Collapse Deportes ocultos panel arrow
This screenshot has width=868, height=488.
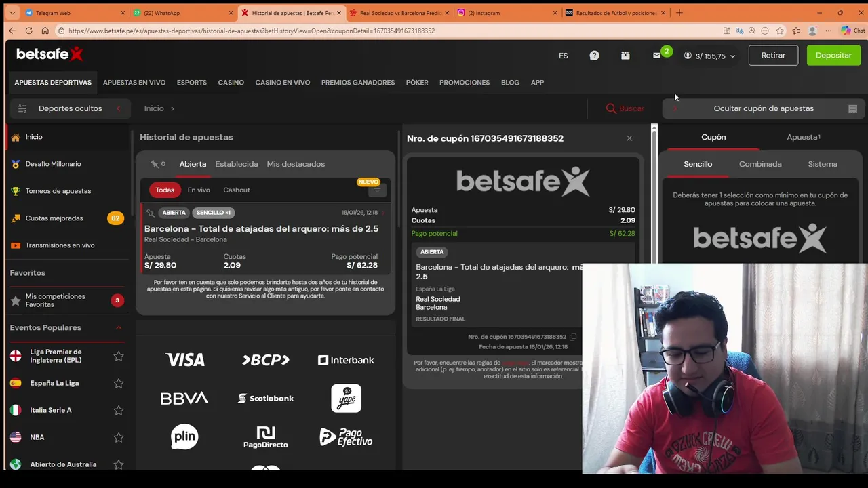pyautogui.click(x=119, y=108)
